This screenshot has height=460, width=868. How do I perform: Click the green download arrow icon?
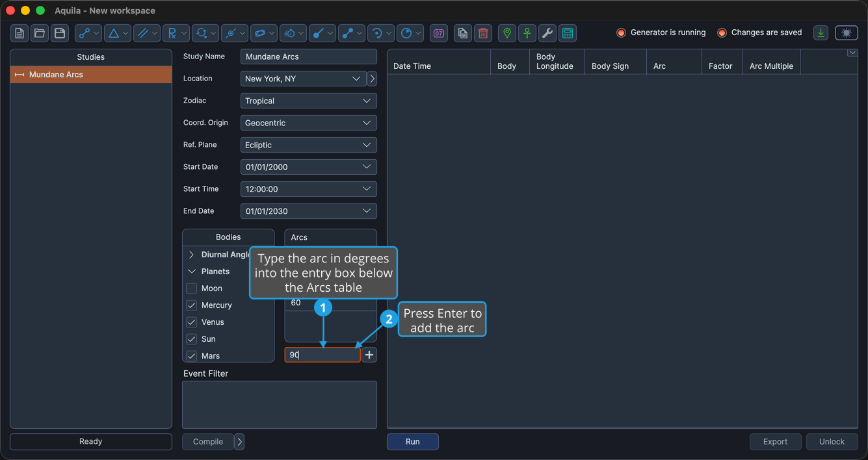(821, 33)
